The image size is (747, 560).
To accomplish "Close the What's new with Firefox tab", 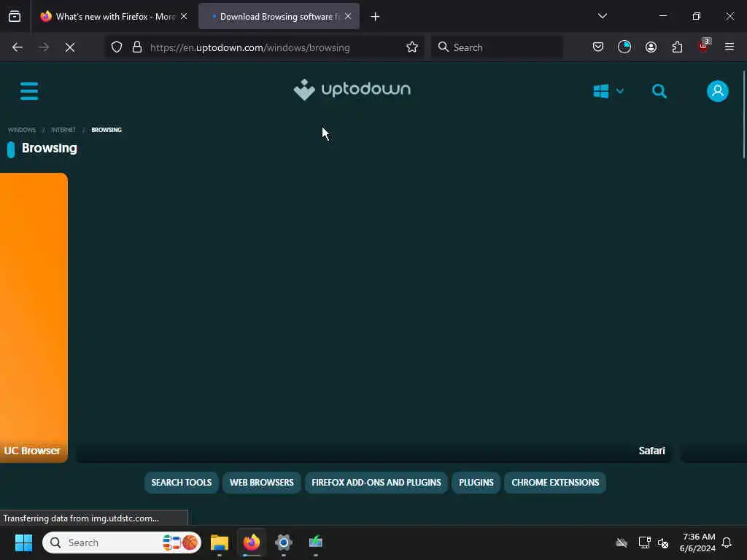I will [184, 17].
